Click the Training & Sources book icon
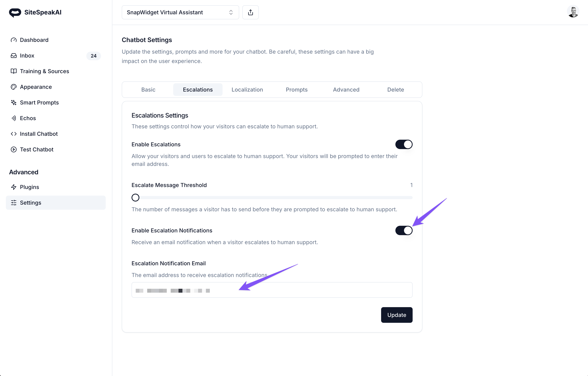Viewport: 588px width, 376px height. point(14,71)
